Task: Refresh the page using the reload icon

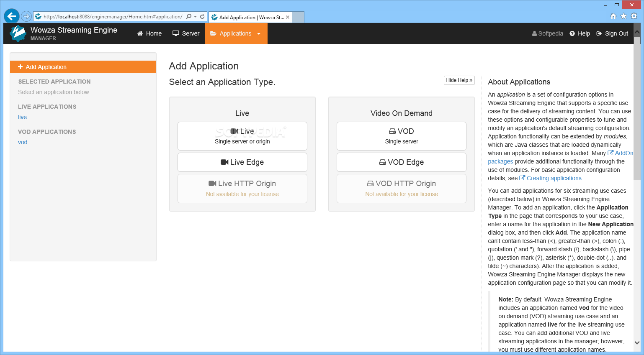Action: pos(202,17)
